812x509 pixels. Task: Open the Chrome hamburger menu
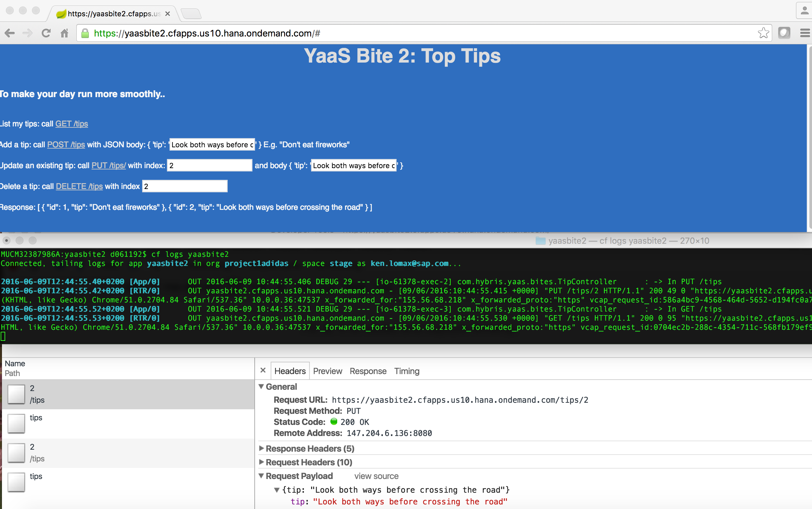805,33
